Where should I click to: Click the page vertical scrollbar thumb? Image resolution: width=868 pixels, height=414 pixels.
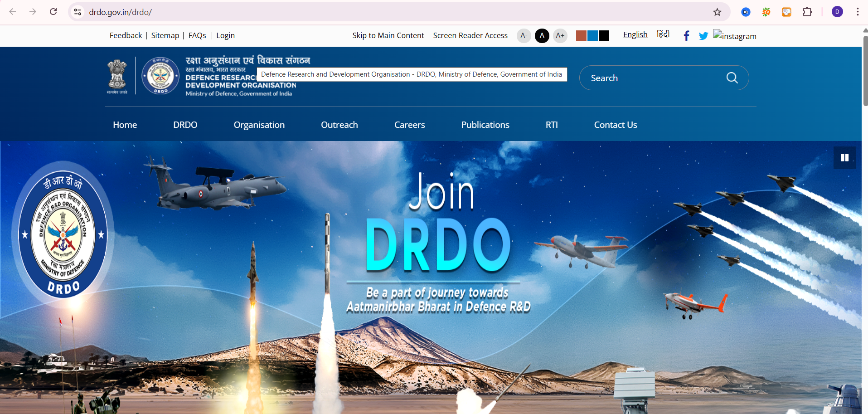865,71
